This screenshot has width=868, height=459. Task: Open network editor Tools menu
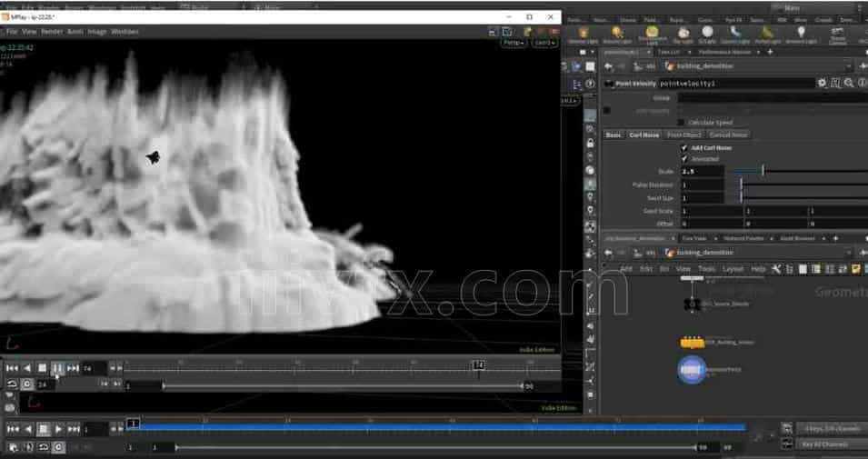pyautogui.click(x=706, y=269)
